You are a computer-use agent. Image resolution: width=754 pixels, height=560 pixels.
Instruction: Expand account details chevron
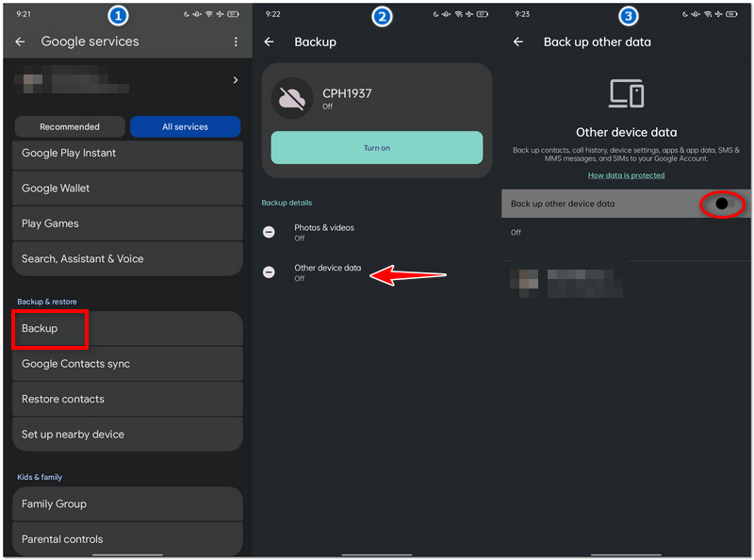tap(235, 80)
